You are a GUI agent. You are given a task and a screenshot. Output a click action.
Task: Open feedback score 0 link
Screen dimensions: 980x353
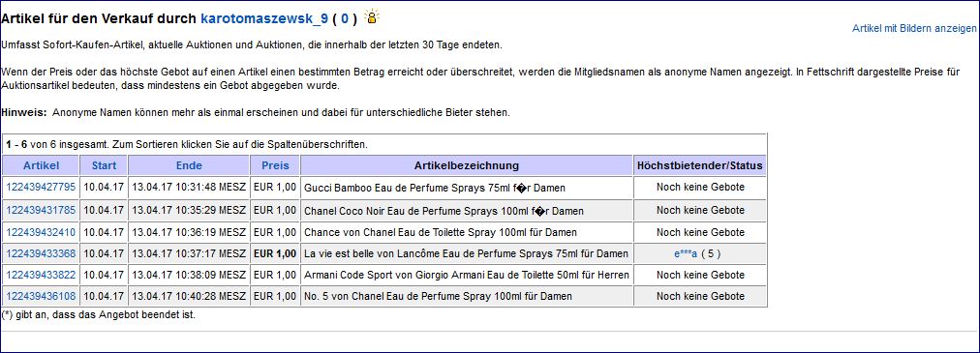[345, 18]
